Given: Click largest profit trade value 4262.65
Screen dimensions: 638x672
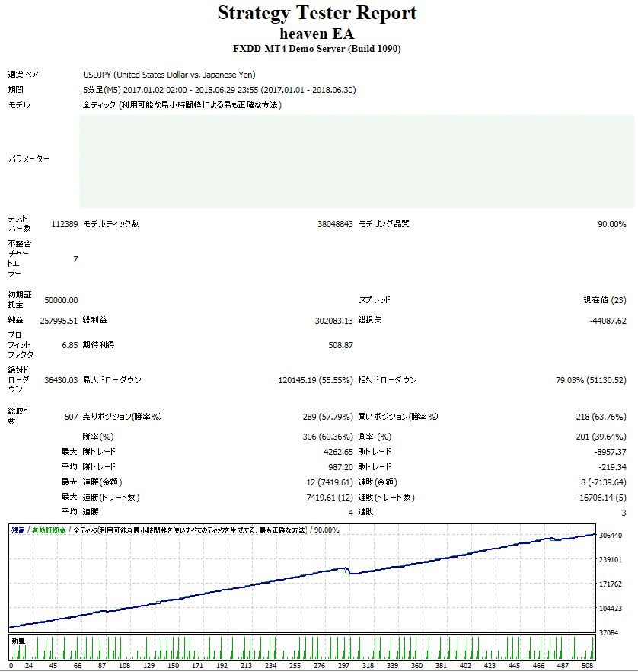Looking at the screenshot, I should 338,452.
